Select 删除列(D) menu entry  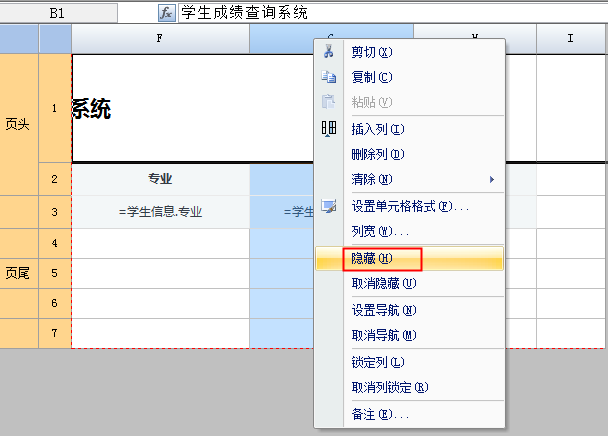tap(409, 154)
